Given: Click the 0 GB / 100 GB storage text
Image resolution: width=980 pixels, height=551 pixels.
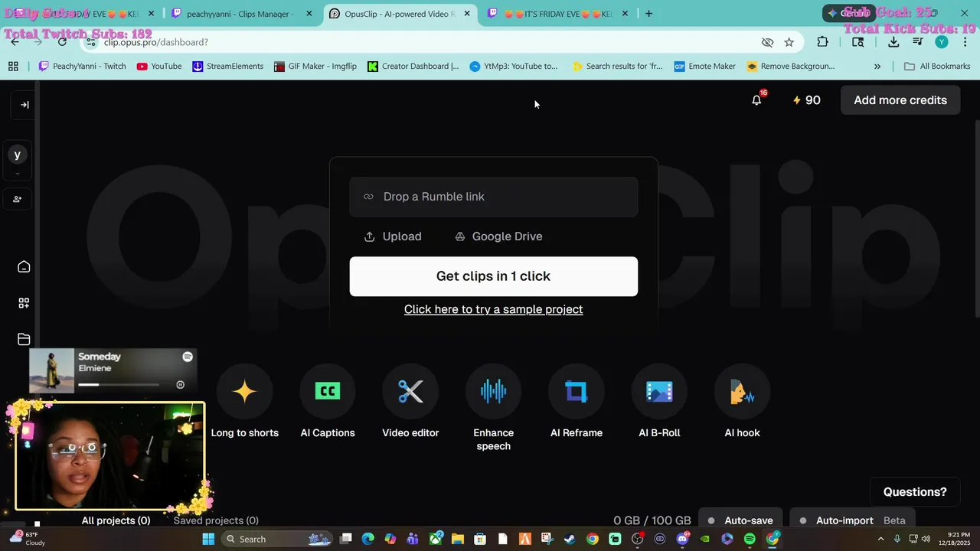Looking at the screenshot, I should [652, 520].
